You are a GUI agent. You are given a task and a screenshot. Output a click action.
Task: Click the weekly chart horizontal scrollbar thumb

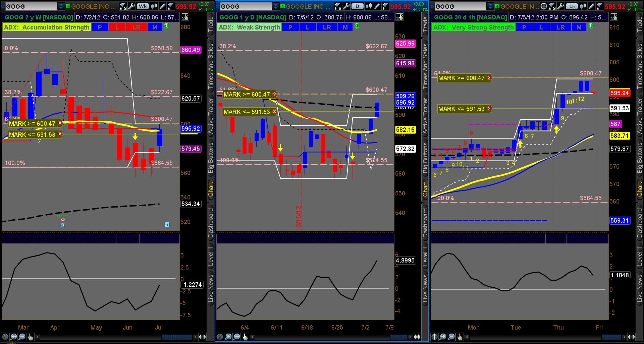[177, 337]
